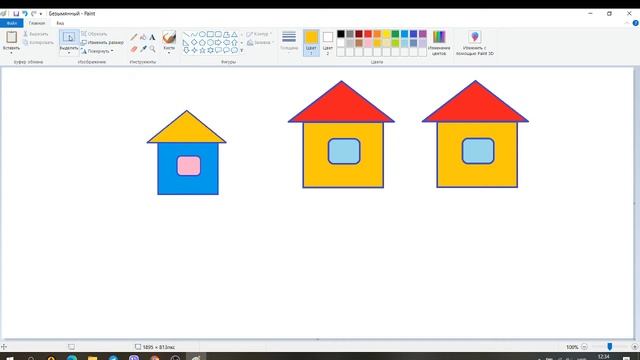This screenshot has height=360, width=640.
Task: Click the Redo arrow in title bar
Action: click(33, 13)
